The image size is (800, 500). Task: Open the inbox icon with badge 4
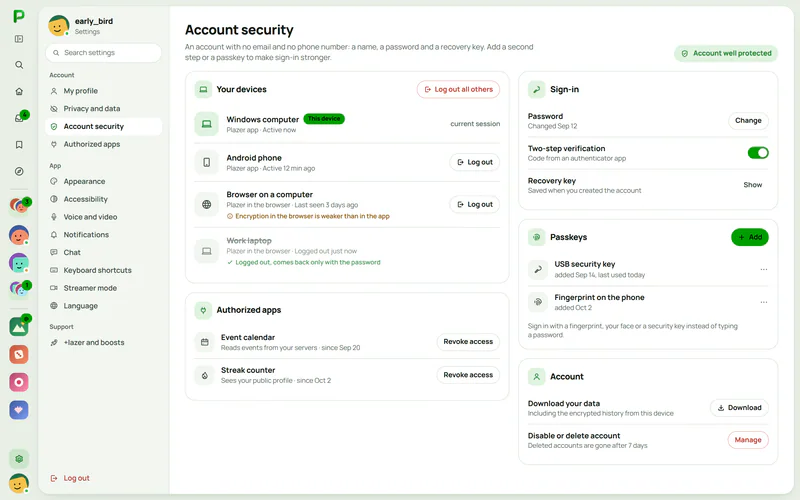[19, 118]
